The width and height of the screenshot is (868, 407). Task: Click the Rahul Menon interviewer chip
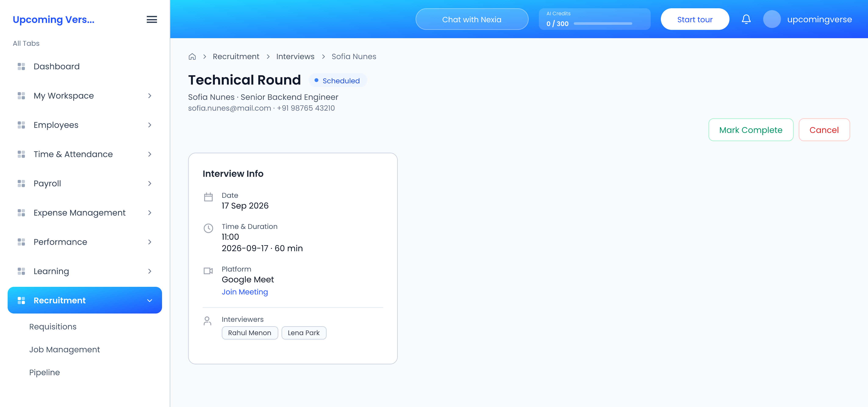coord(250,333)
